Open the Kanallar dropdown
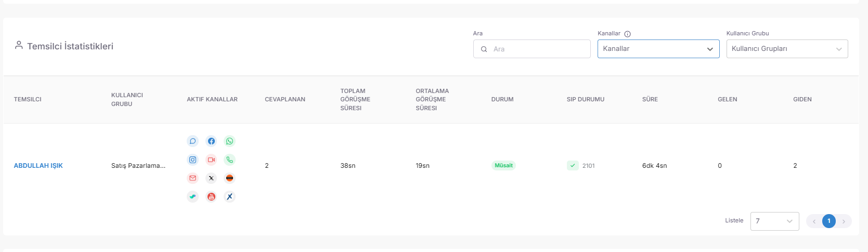Viewport: 868px width, 252px height. coord(658,49)
